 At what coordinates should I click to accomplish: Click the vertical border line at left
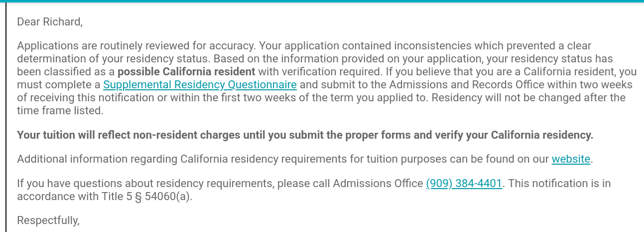[x=6, y=120]
